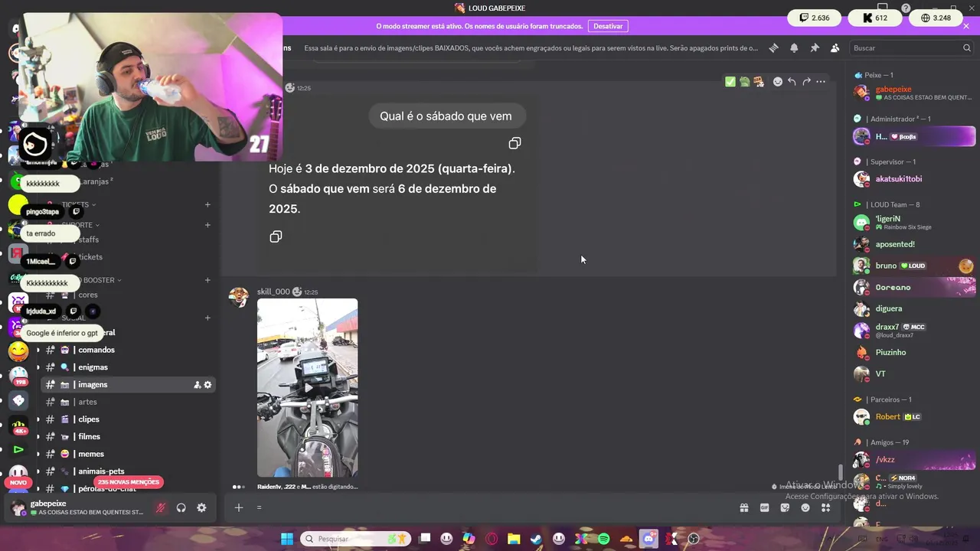Create channel in BOOSTER category

[x=207, y=280]
